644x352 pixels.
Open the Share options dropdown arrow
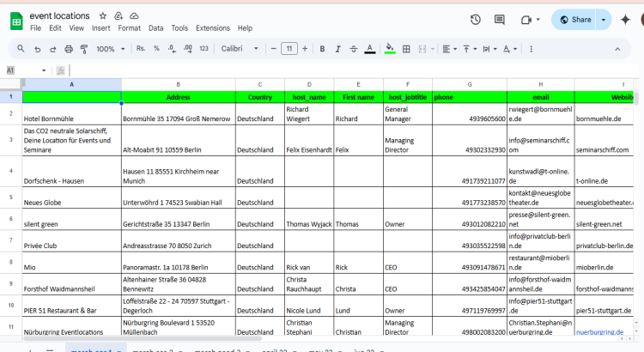(604, 20)
